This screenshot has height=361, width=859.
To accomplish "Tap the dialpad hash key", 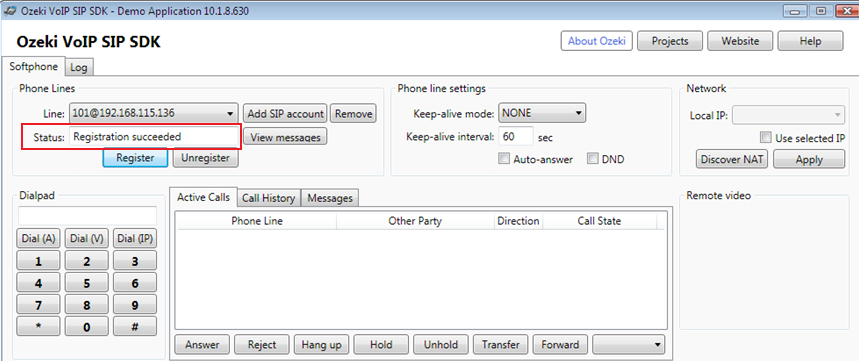I will click(135, 327).
